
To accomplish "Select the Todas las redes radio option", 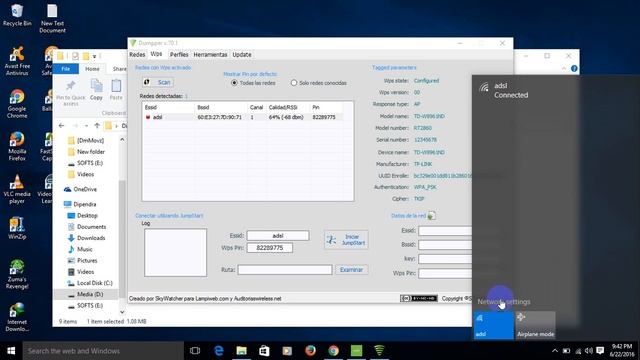I will click(253, 83).
